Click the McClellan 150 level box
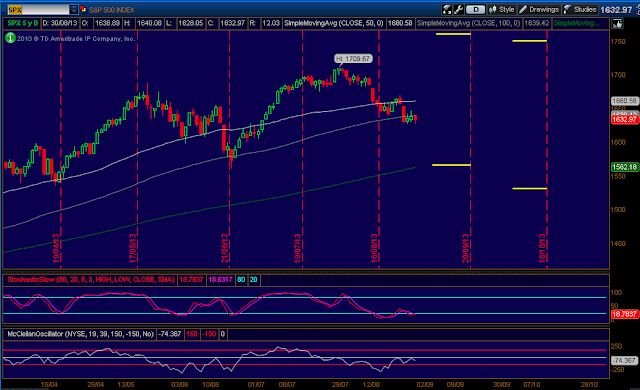Screen dimensions: 640x390 (x=191, y=334)
